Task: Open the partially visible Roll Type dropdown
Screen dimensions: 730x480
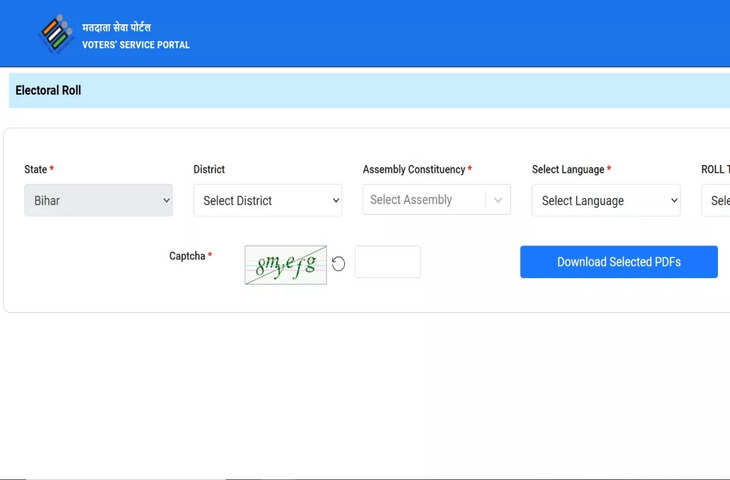Action: 718,200
